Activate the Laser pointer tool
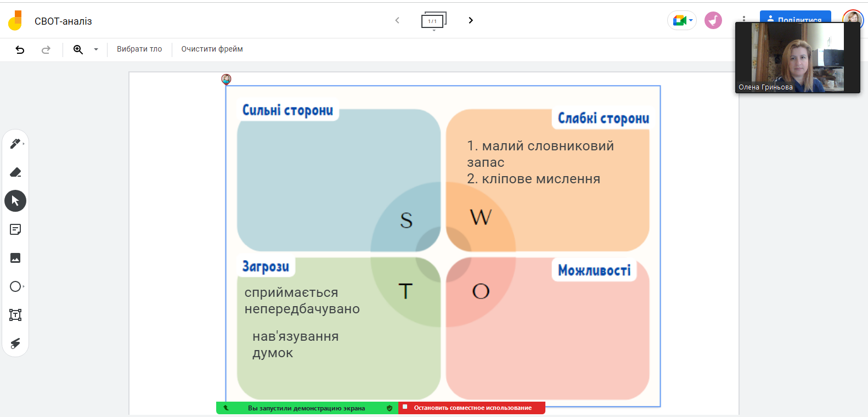Viewport: 868px width, 417px height. point(15,343)
